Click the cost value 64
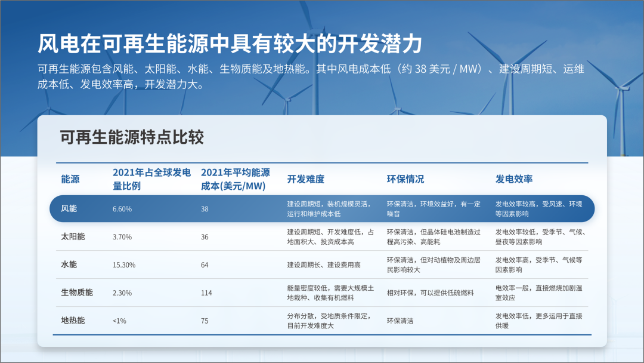The image size is (644, 363). click(205, 264)
